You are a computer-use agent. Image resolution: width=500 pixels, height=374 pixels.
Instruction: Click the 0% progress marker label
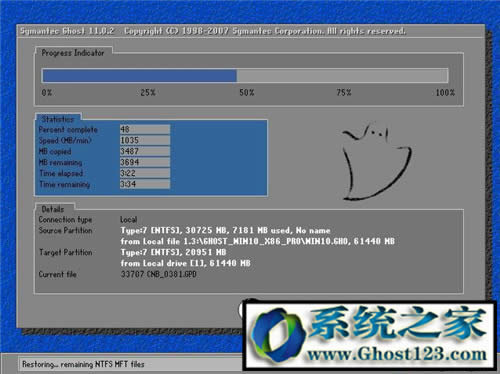click(47, 93)
